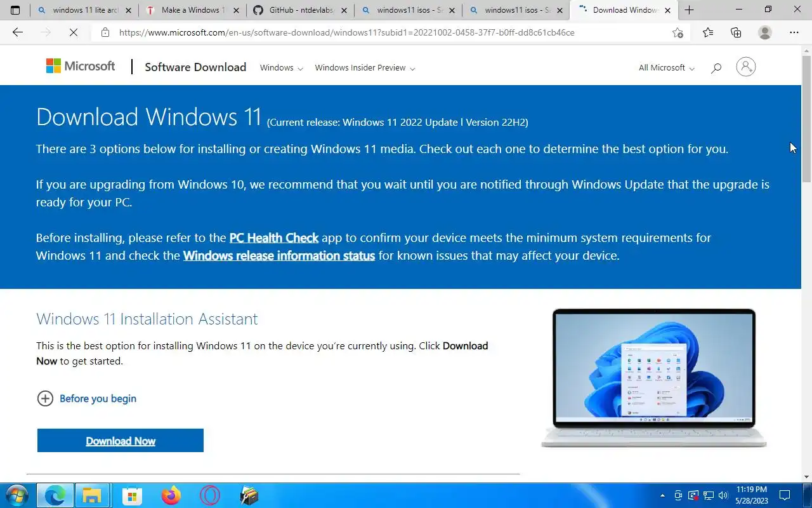View site information lock icon

click(105, 32)
